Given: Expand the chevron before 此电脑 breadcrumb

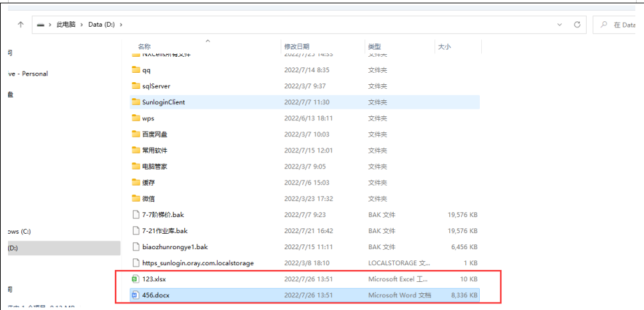Looking at the screenshot, I should pyautogui.click(x=51, y=25).
